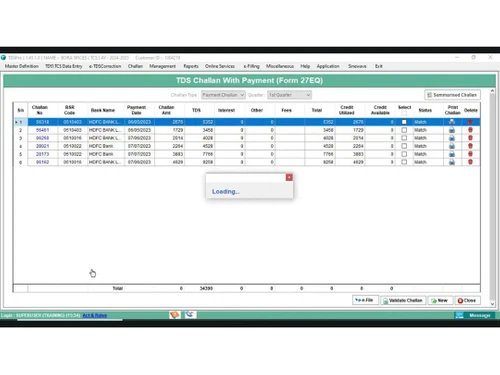Close the Loading popup with red X

point(289,177)
